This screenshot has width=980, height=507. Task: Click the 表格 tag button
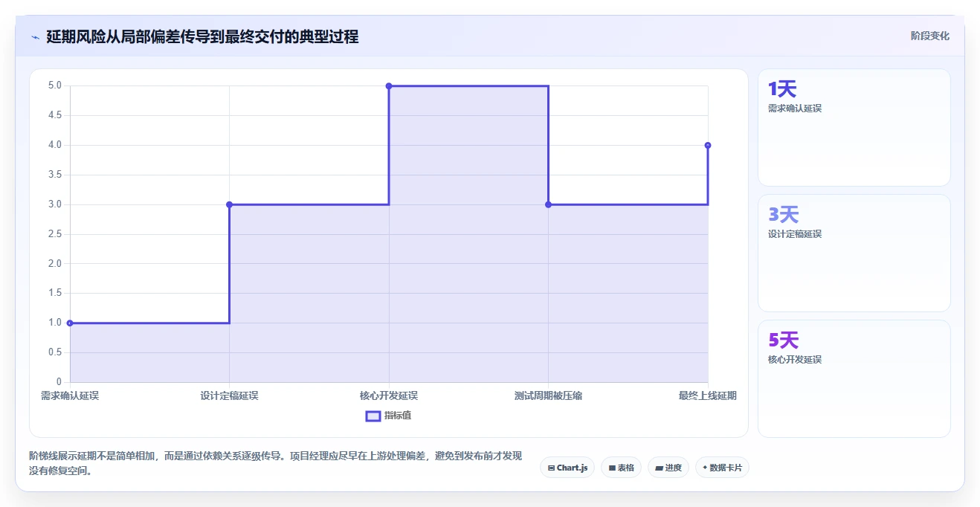pos(621,468)
